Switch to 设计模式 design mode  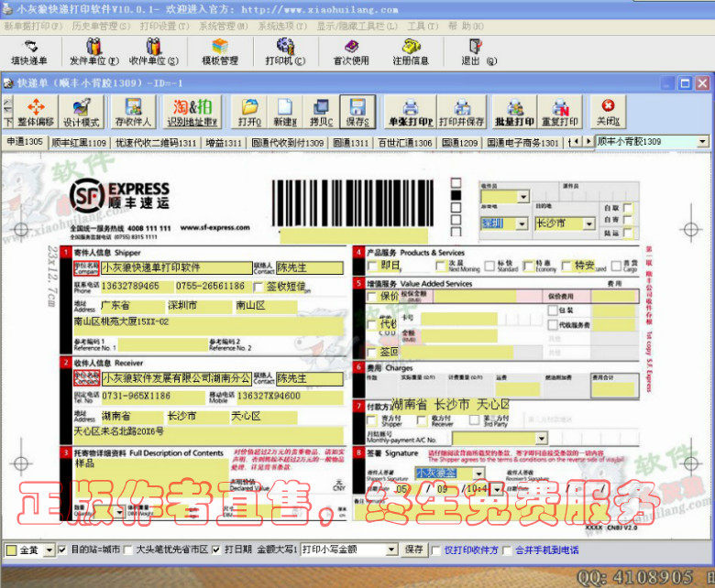pos(82,112)
